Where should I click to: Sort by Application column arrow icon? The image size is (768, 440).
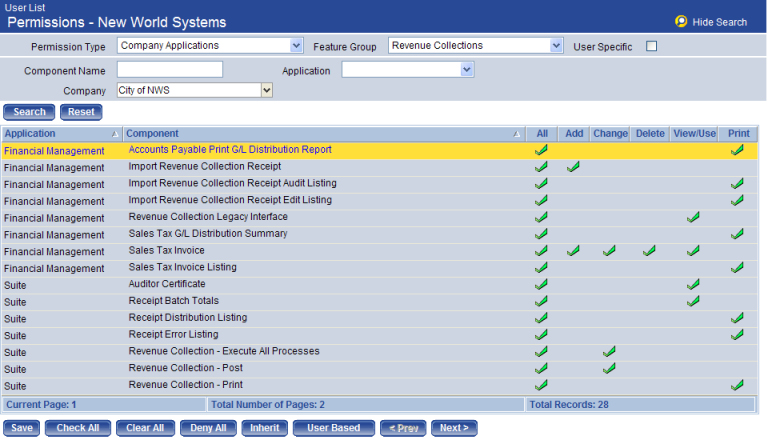(114, 134)
